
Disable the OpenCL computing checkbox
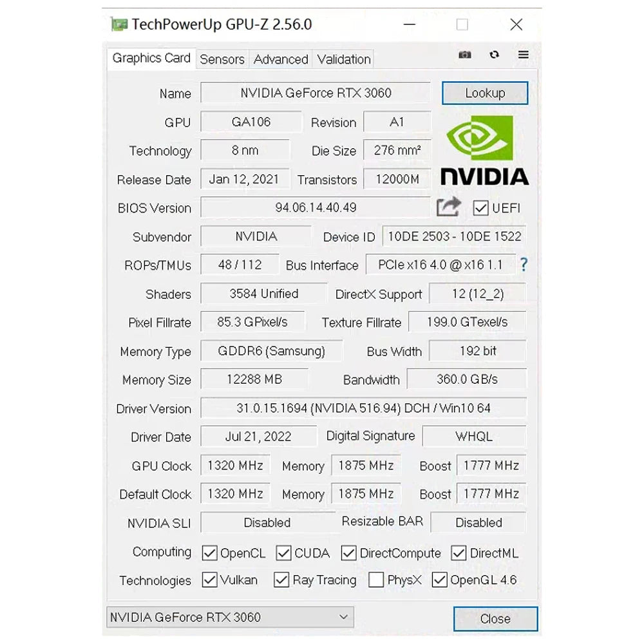pos(209,553)
